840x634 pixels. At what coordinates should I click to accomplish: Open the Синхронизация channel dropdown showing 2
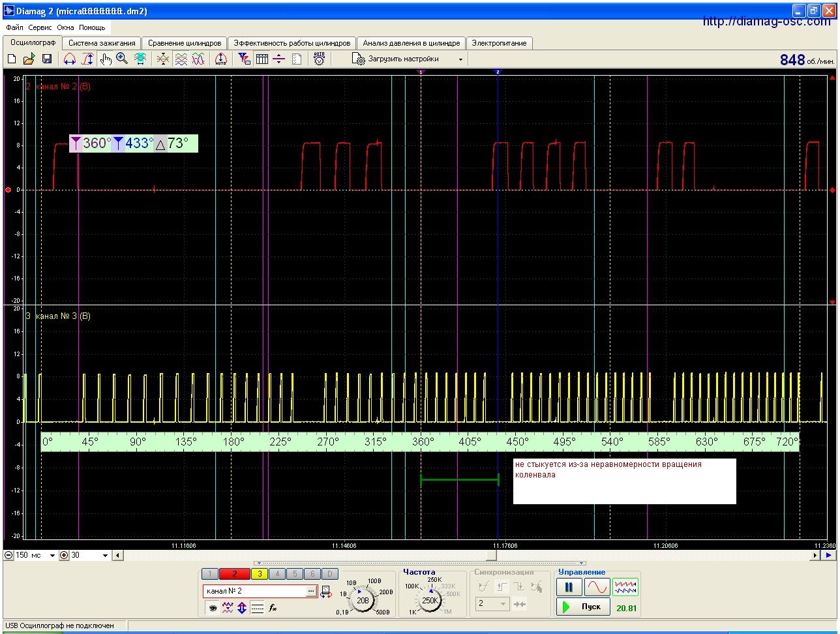[492, 604]
